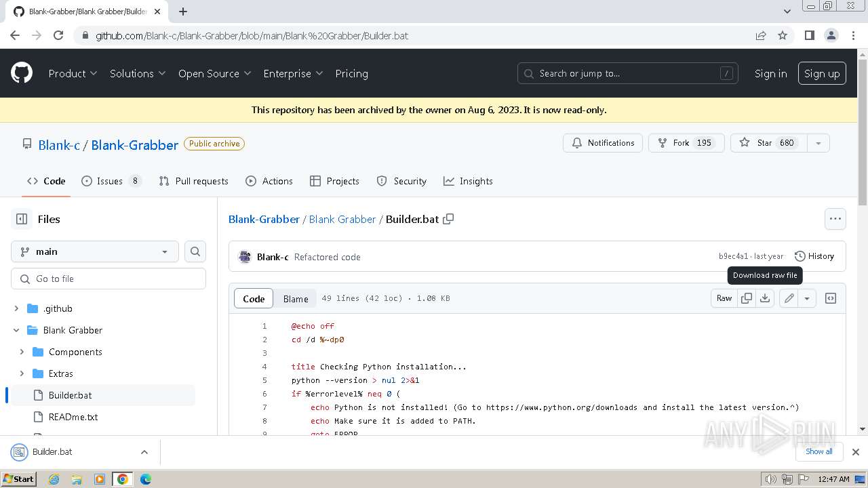Select README.txt in file tree
868x488 pixels.
[x=73, y=417]
